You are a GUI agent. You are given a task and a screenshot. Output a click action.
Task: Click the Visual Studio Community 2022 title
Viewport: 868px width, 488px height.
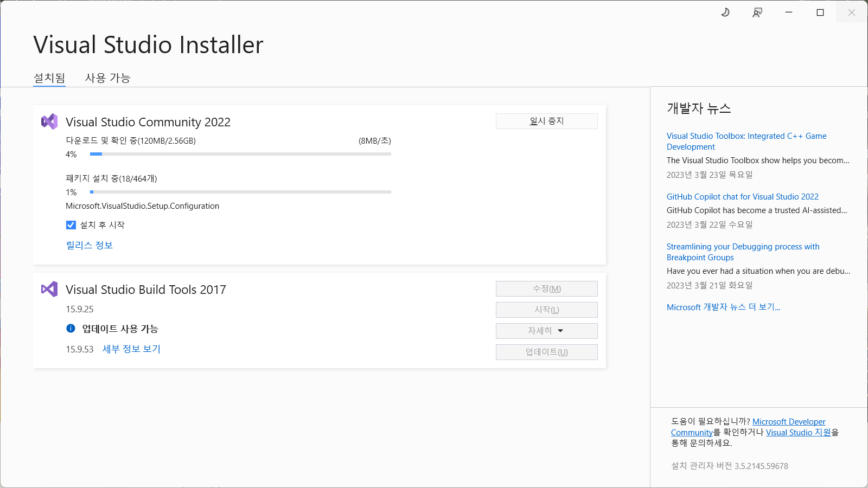pyautogui.click(x=148, y=122)
